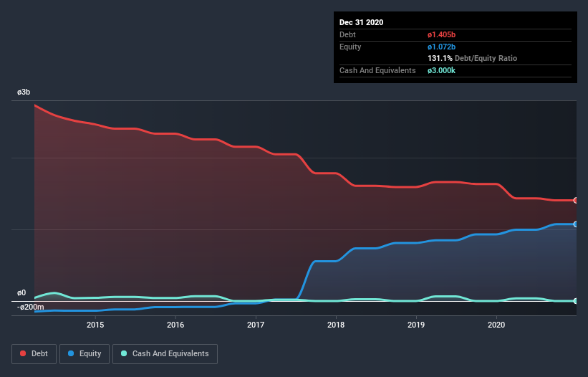
Task: Click the 2020 x-axis label
Action: click(x=496, y=325)
